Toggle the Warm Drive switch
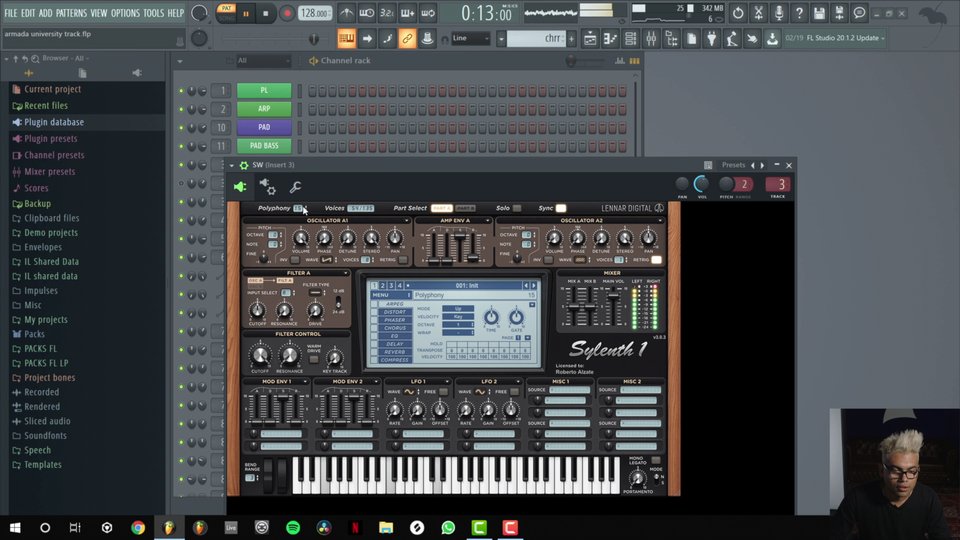Viewport: 960px width, 540px height. coord(313,359)
